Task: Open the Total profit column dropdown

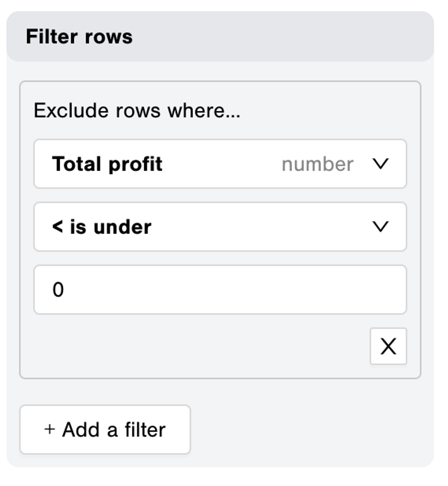Action: (x=220, y=164)
